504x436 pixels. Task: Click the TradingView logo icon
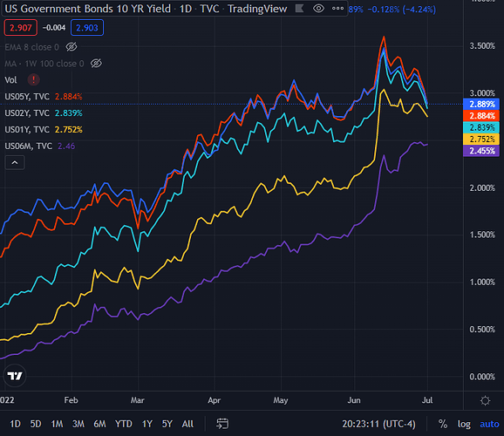point(15,376)
